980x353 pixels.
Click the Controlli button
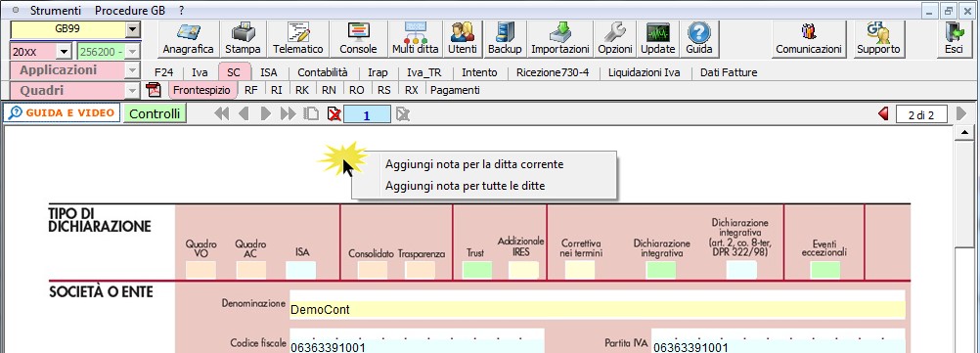pos(155,113)
